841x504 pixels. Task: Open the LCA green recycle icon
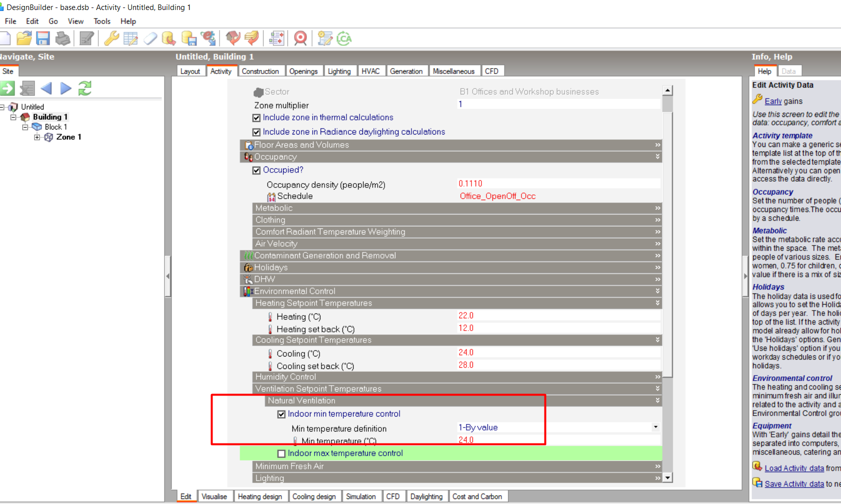pyautogui.click(x=344, y=38)
